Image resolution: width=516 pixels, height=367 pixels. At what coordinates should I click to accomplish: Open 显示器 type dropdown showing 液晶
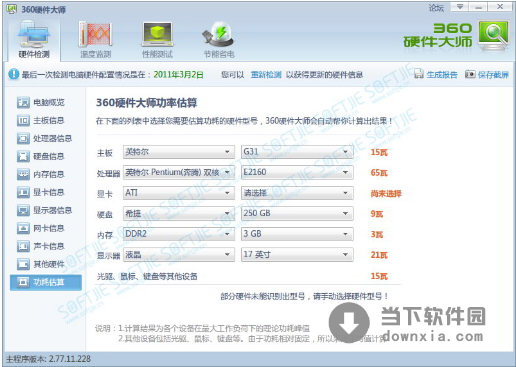178,255
